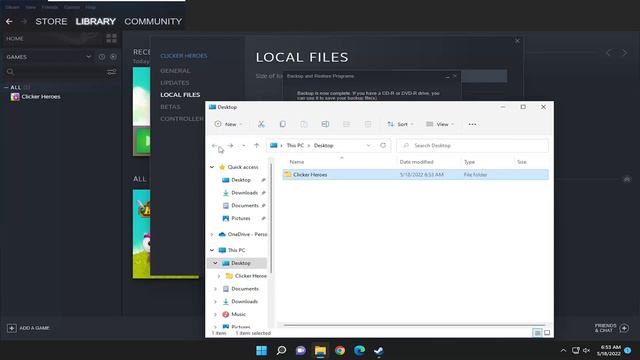Open the LIBRARY tab in Steam
The width and height of the screenshot is (640, 360).
tap(96, 21)
